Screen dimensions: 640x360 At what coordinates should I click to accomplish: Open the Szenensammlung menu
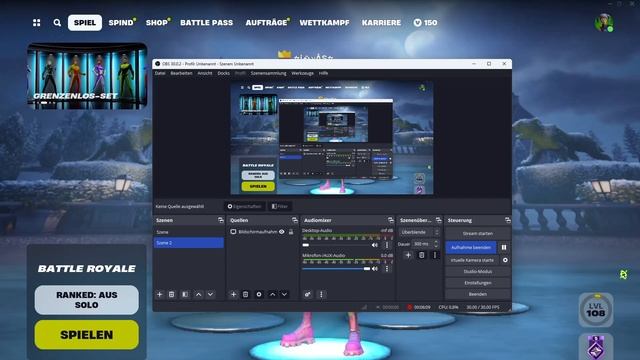click(x=269, y=73)
